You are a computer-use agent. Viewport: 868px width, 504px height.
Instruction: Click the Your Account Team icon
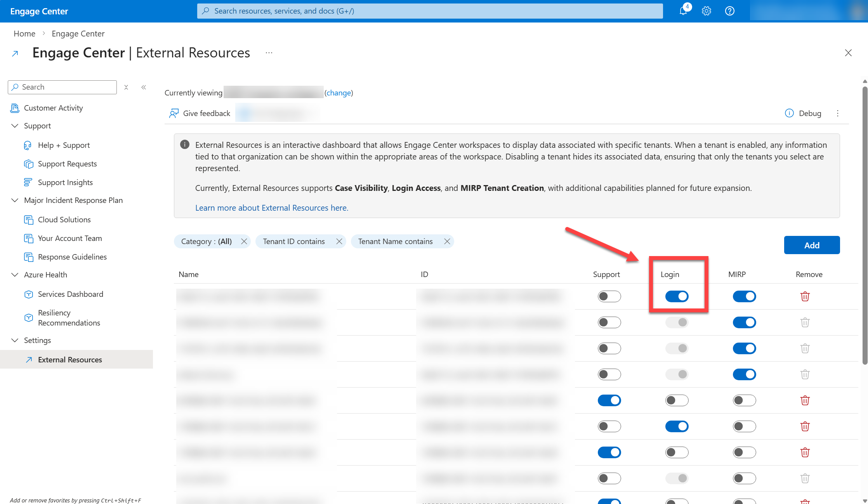(28, 238)
